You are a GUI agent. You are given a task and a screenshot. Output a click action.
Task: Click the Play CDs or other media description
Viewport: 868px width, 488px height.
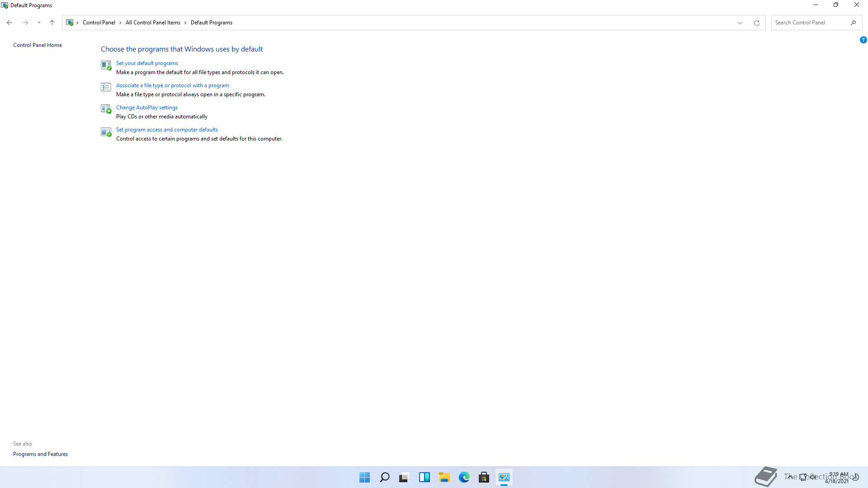coord(162,117)
